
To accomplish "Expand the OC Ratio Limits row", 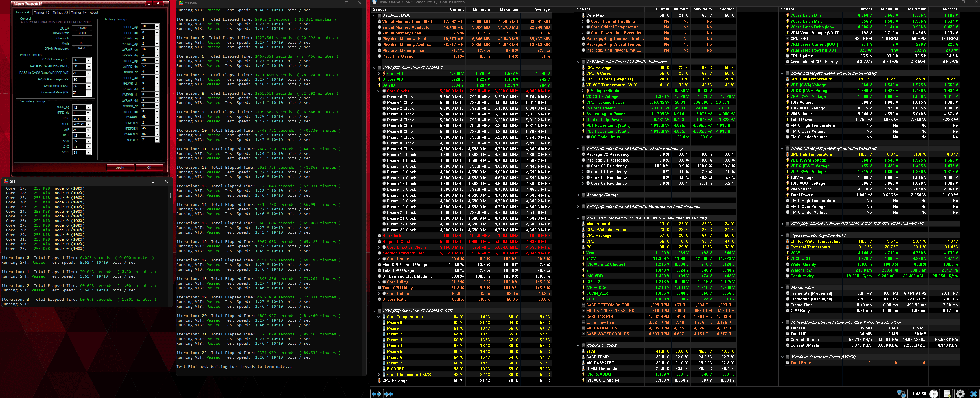I will click(583, 137).
